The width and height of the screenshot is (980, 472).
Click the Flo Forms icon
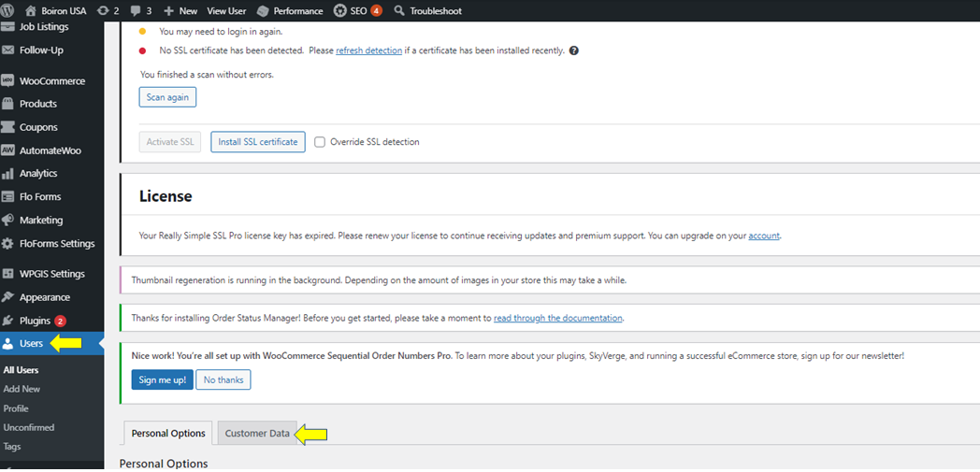pyautogui.click(x=8, y=196)
